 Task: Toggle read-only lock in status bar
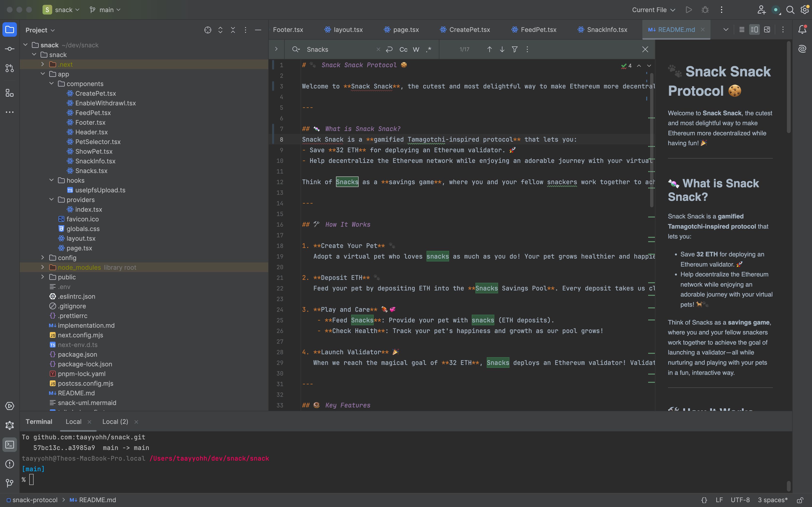800,500
